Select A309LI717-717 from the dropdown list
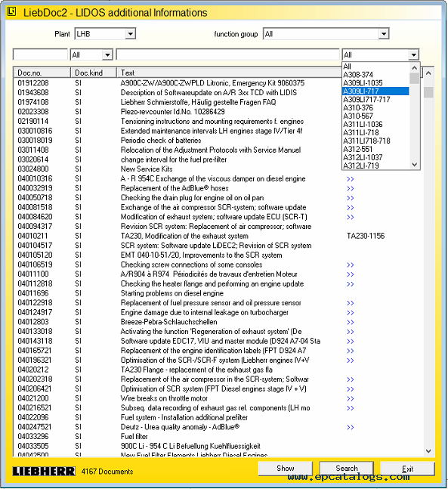This screenshot has height=489, width=448. [x=375, y=100]
